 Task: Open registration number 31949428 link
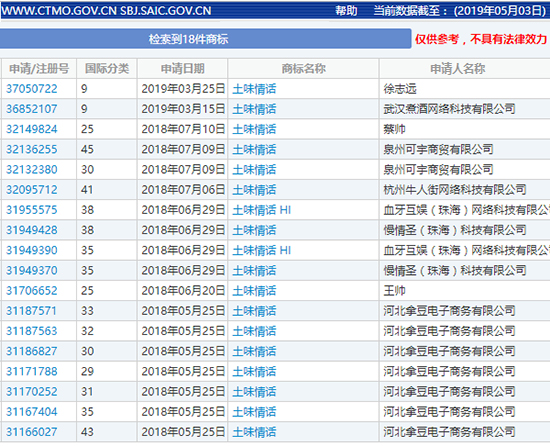[x=32, y=230]
